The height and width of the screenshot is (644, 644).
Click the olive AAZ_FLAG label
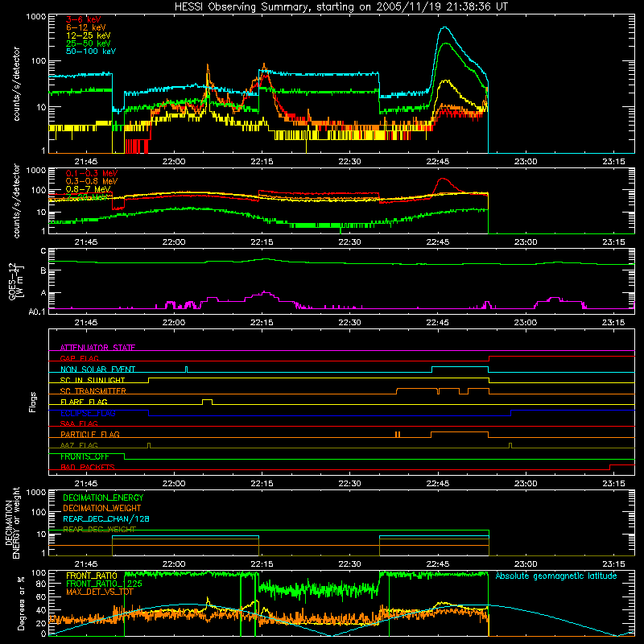coord(79,445)
